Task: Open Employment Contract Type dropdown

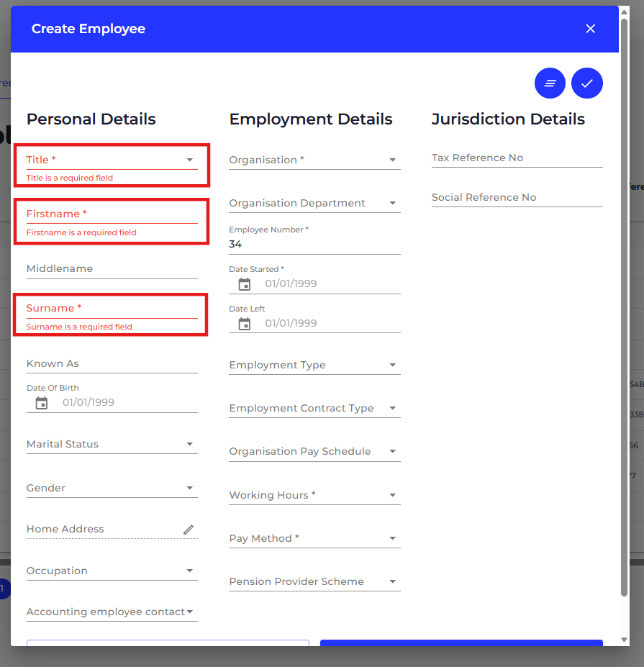Action: [x=314, y=409]
